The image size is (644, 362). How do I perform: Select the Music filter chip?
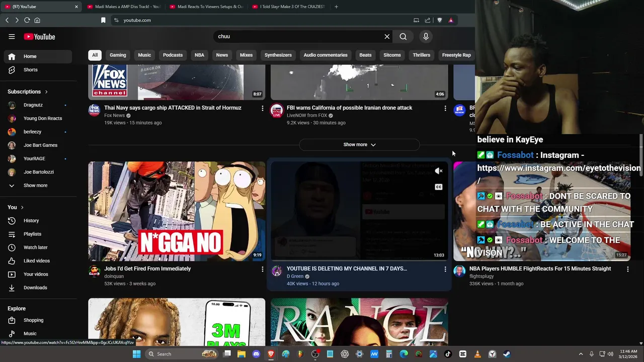[x=144, y=55]
